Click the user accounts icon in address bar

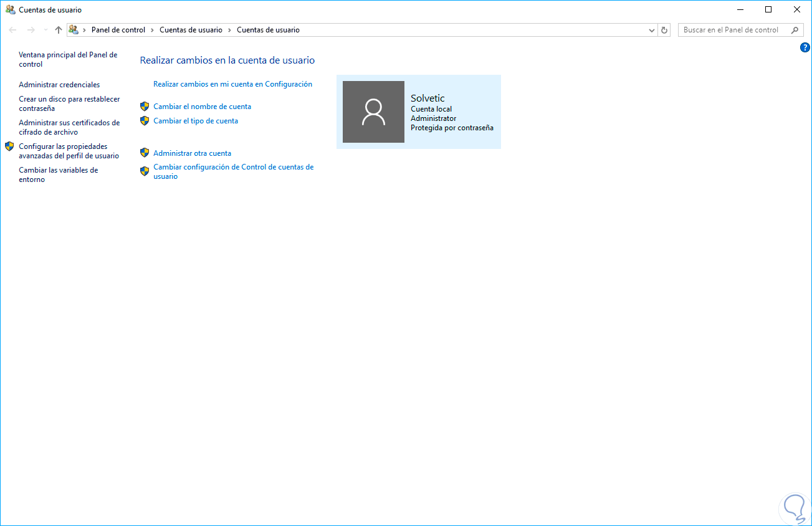pyautogui.click(x=74, y=30)
